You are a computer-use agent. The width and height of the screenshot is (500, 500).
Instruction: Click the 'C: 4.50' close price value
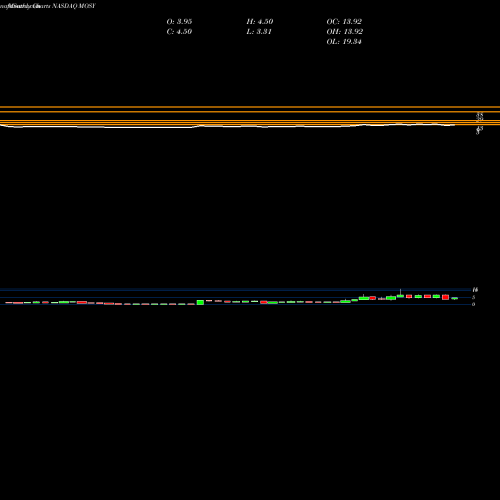tap(179, 32)
